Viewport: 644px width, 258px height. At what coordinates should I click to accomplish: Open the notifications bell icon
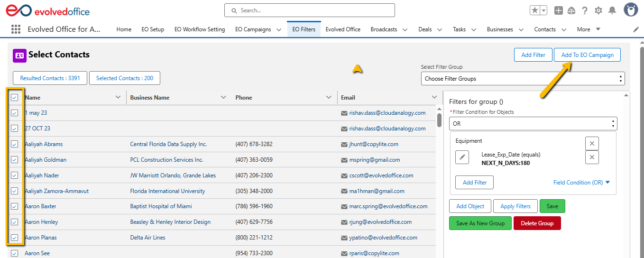click(x=612, y=10)
